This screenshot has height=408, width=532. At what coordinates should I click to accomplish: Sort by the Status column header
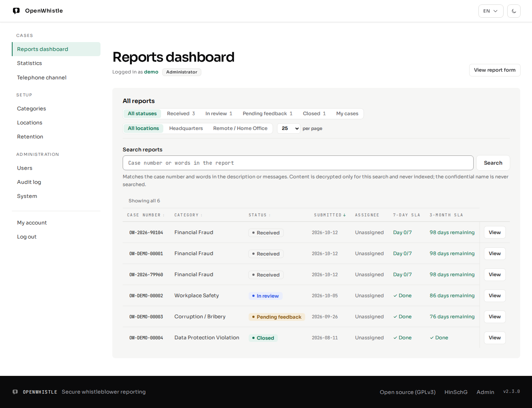pos(259,215)
